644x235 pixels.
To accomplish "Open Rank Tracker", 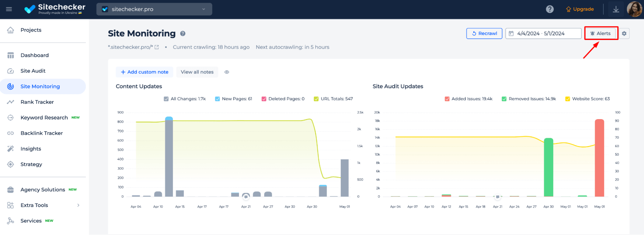I will click(x=37, y=102).
